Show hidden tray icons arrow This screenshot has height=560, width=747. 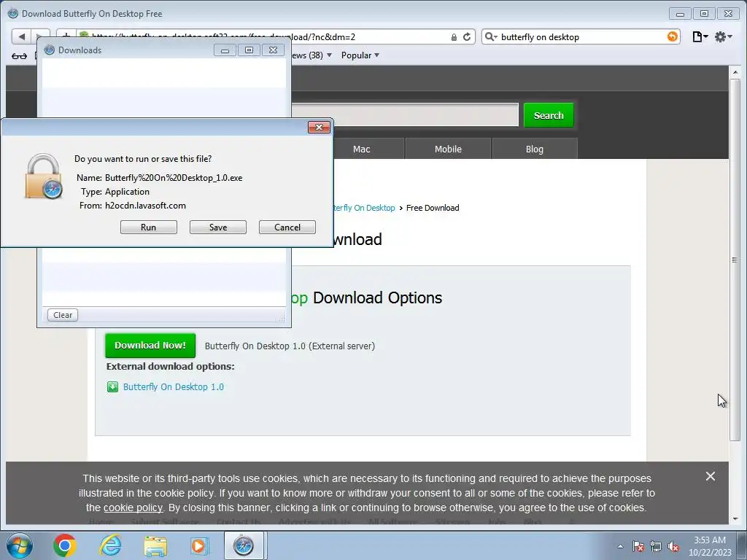pyautogui.click(x=620, y=546)
